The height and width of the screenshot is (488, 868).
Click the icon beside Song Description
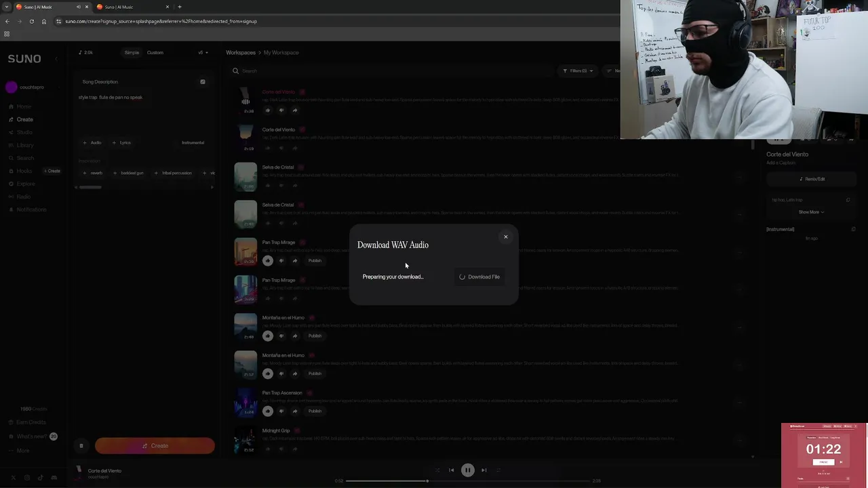pyautogui.click(x=202, y=82)
